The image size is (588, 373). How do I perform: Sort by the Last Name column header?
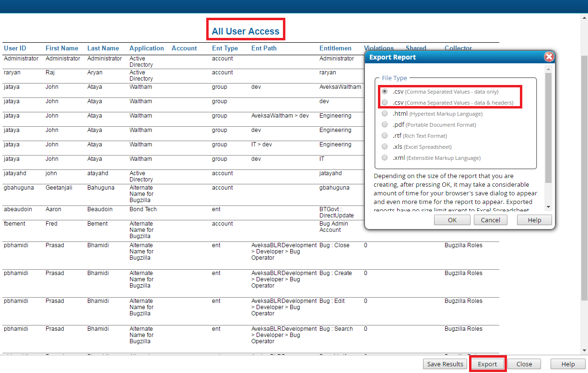(103, 48)
